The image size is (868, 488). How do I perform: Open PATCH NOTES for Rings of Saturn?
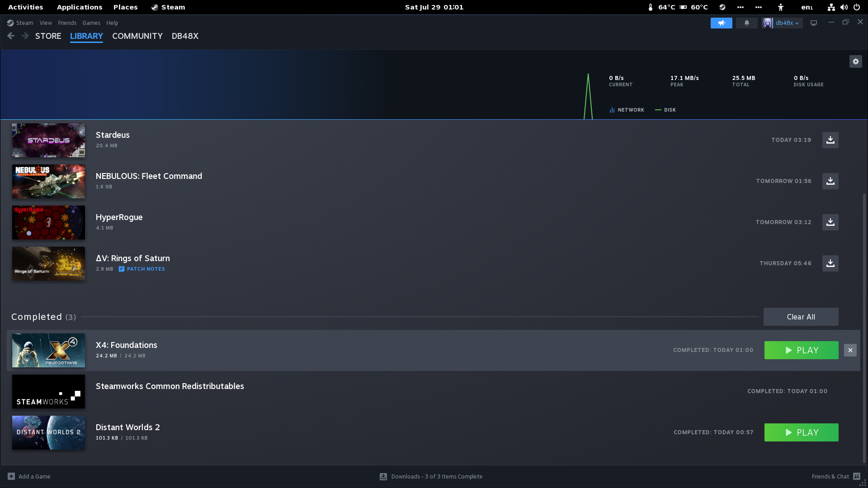pyautogui.click(x=146, y=269)
